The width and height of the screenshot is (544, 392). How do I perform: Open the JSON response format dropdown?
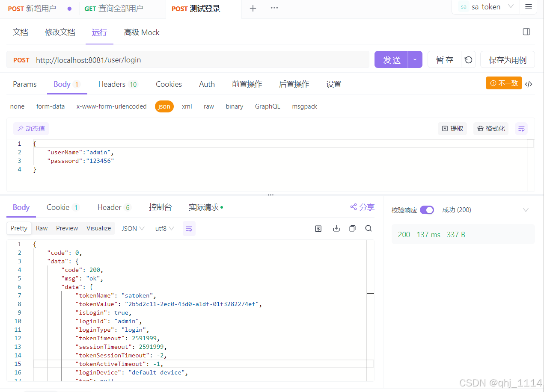pyautogui.click(x=133, y=228)
